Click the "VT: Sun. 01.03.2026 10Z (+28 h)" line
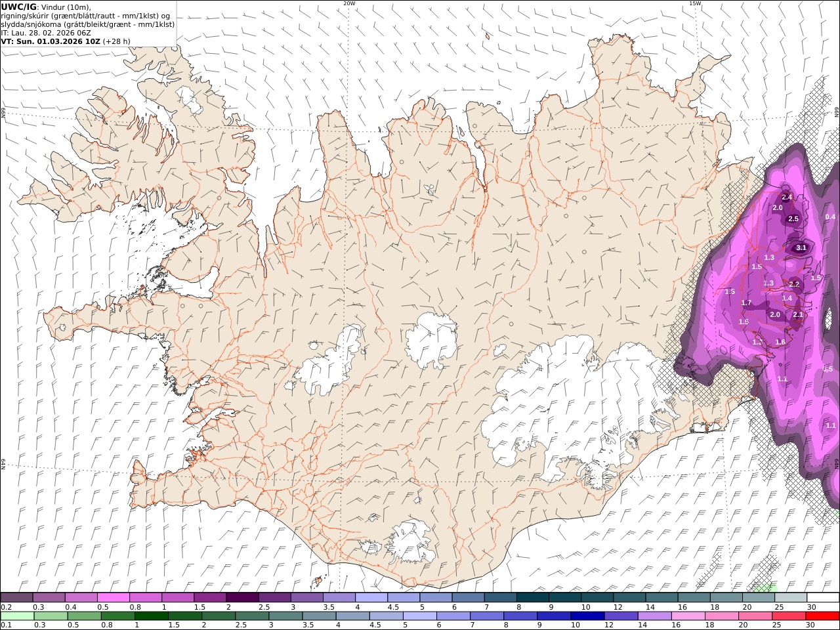 (x=66, y=41)
